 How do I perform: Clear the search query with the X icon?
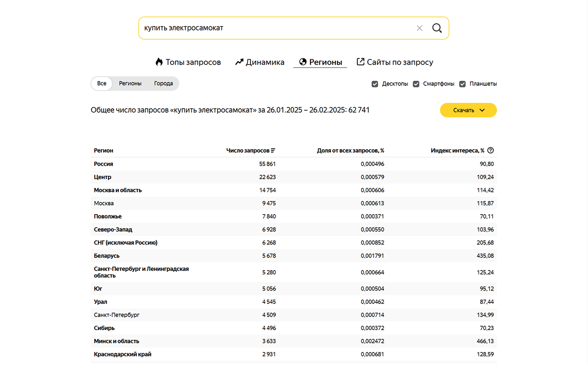click(419, 27)
